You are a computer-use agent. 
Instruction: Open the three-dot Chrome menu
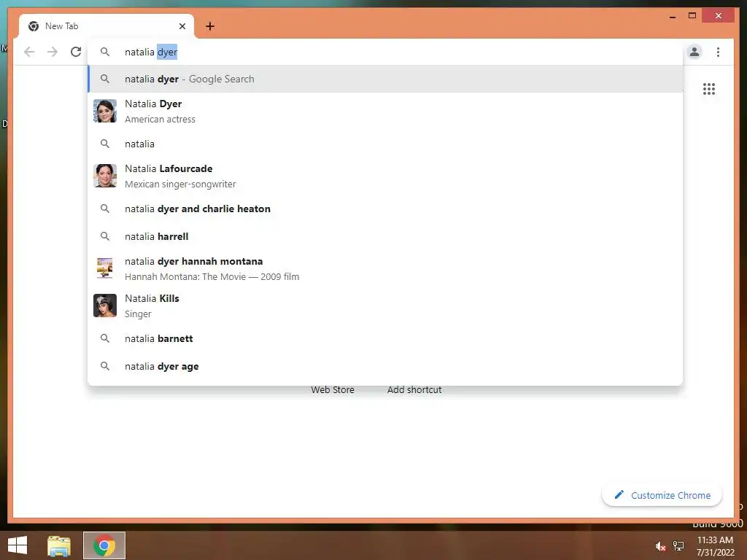point(718,52)
